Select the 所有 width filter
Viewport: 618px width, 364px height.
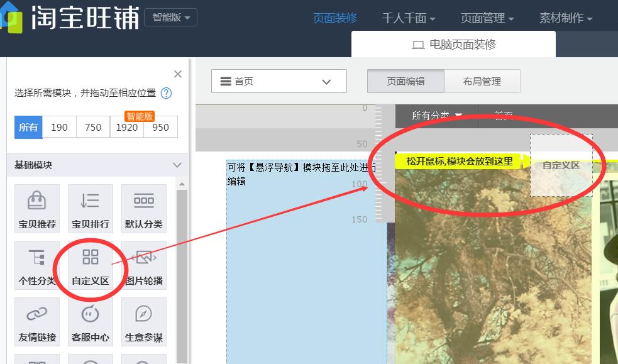click(x=28, y=127)
